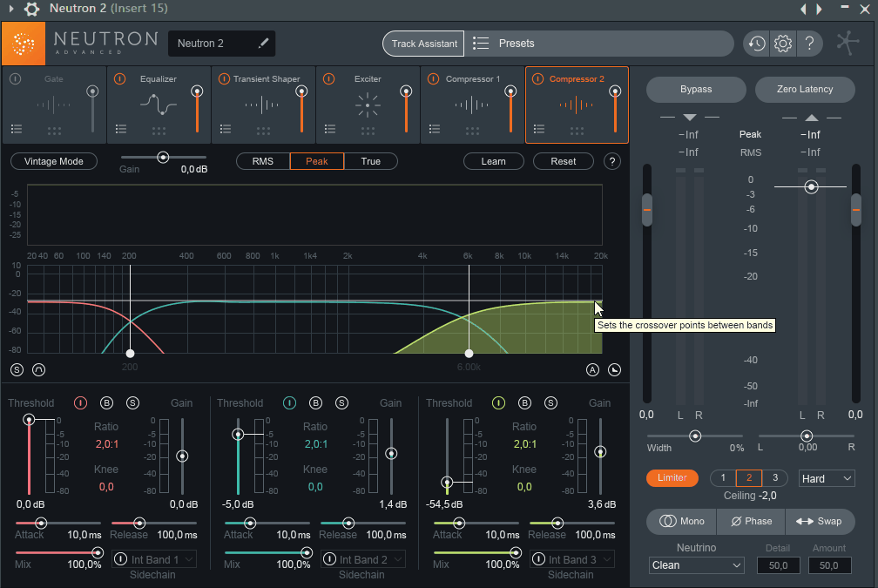Viewport: 878px width, 588px height.
Task: Select True detection mode
Action: [371, 161]
